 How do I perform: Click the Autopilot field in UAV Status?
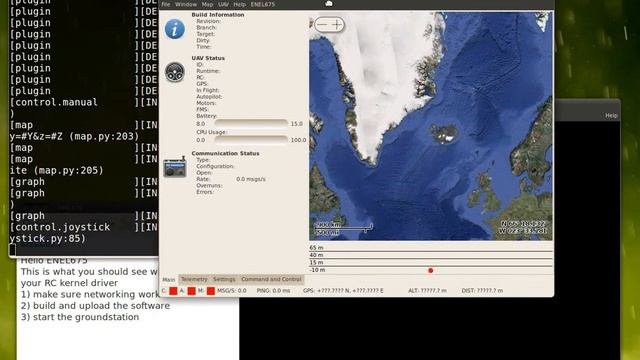coord(209,97)
